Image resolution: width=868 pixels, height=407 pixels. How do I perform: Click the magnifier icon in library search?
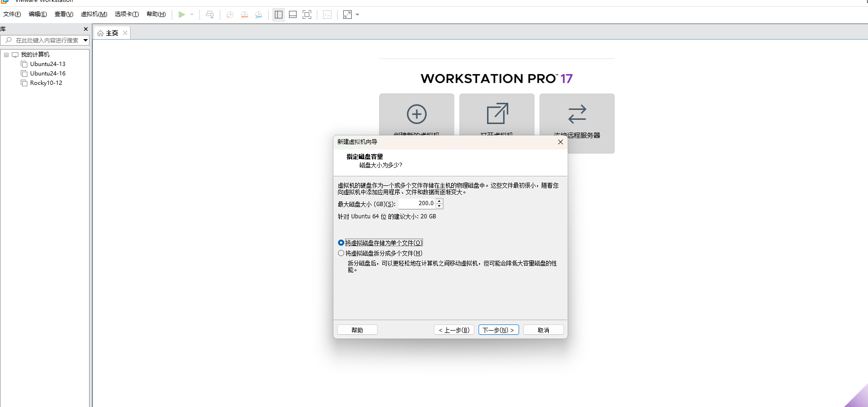click(x=8, y=41)
